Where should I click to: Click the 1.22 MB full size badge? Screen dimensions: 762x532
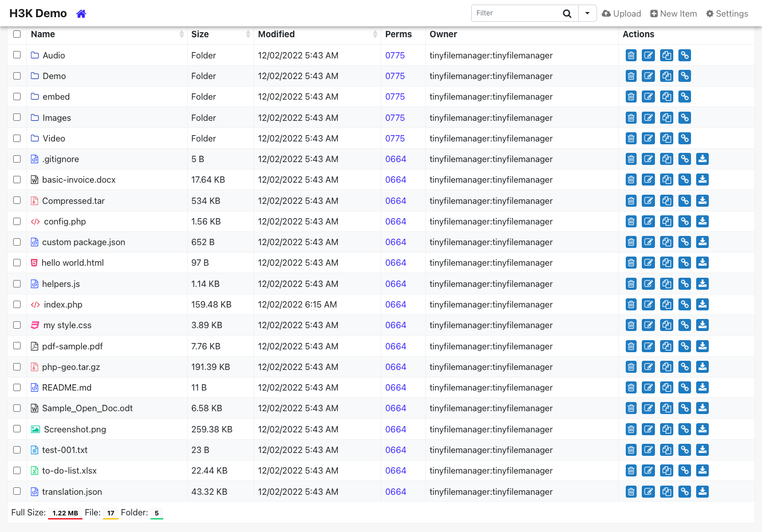coord(65,513)
